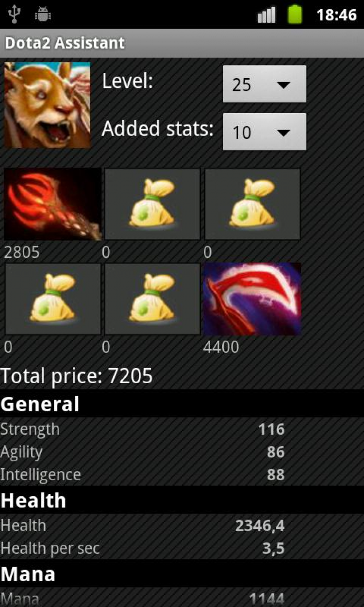Tap the hero portrait image
The width and height of the screenshot is (364, 607).
pos(48,105)
